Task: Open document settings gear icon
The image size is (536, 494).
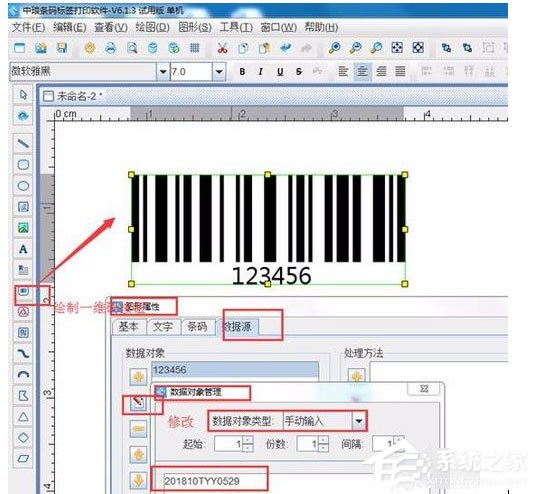Action: click(90, 48)
